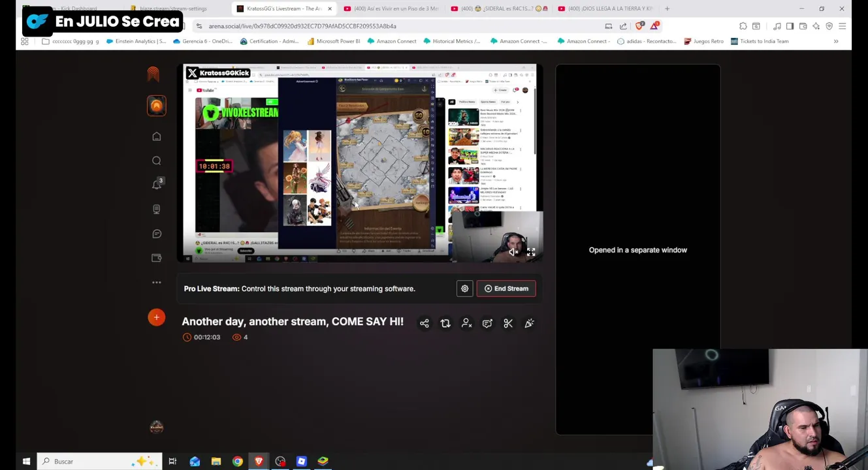
Task: Open the three-dot more menu in sidebar
Action: [x=157, y=283]
